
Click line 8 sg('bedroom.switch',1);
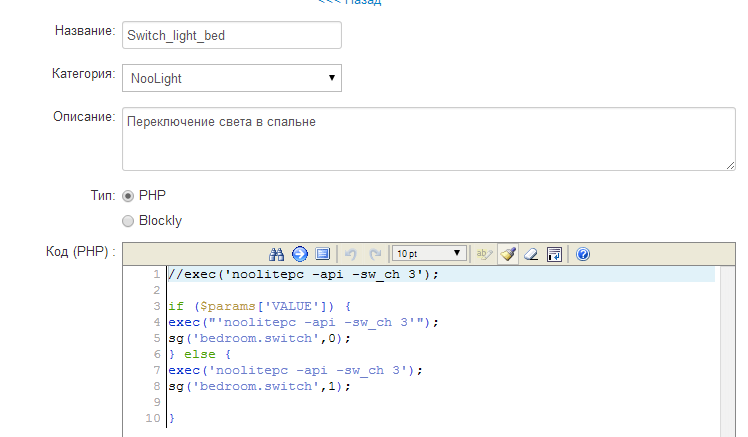tap(260, 386)
